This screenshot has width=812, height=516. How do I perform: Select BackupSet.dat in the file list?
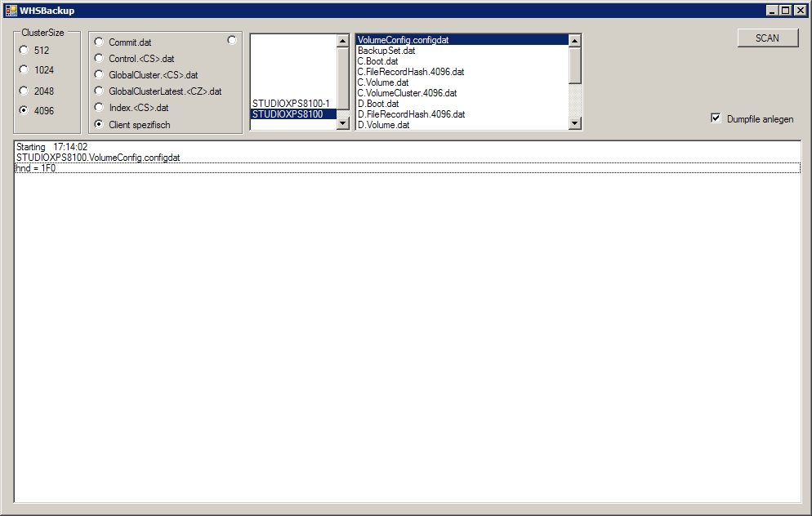click(462, 51)
